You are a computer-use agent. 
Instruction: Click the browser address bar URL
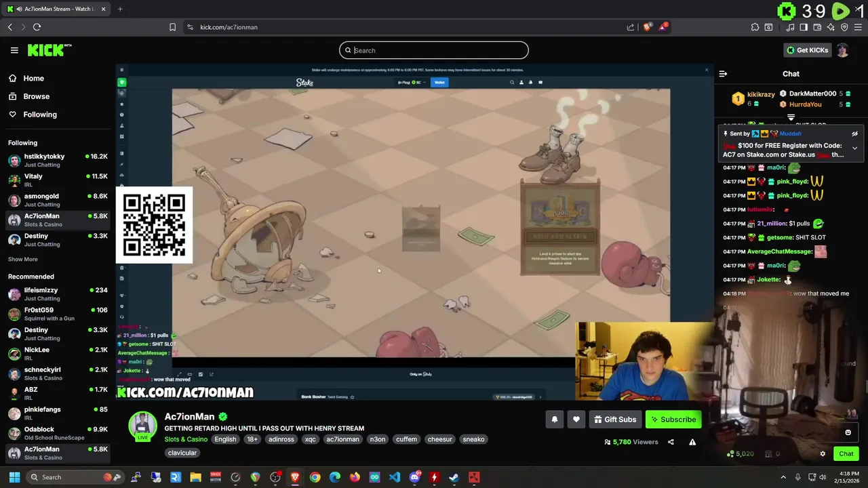[229, 27]
